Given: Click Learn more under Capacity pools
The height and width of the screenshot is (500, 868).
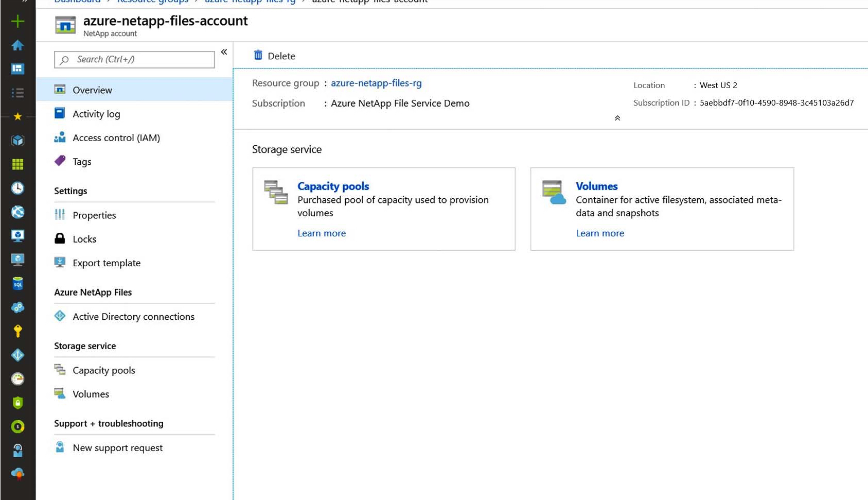Looking at the screenshot, I should point(322,233).
